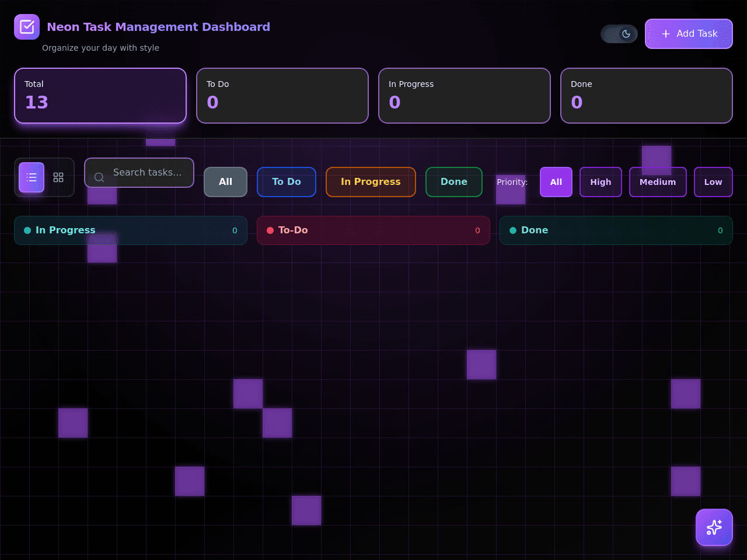Click the To-Do column header
Image resolution: width=747 pixels, height=560 pixels.
coord(373,230)
